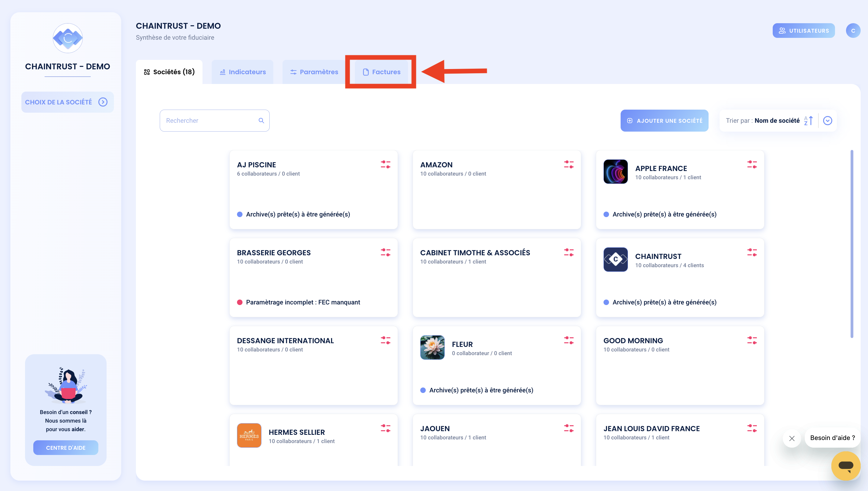Click the CHAINTRUST company logo thumbnail
This screenshot has width=868, height=491.
tap(615, 260)
